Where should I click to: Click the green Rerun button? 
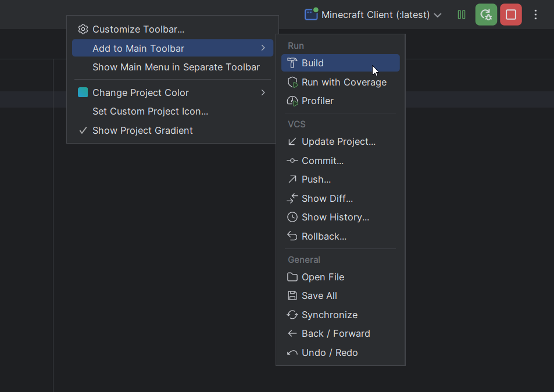tap(486, 15)
